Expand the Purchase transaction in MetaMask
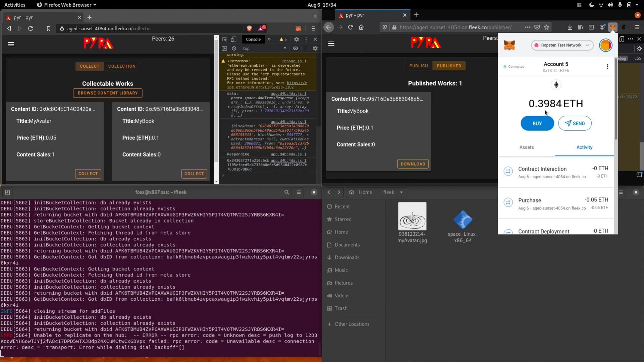 click(555, 203)
